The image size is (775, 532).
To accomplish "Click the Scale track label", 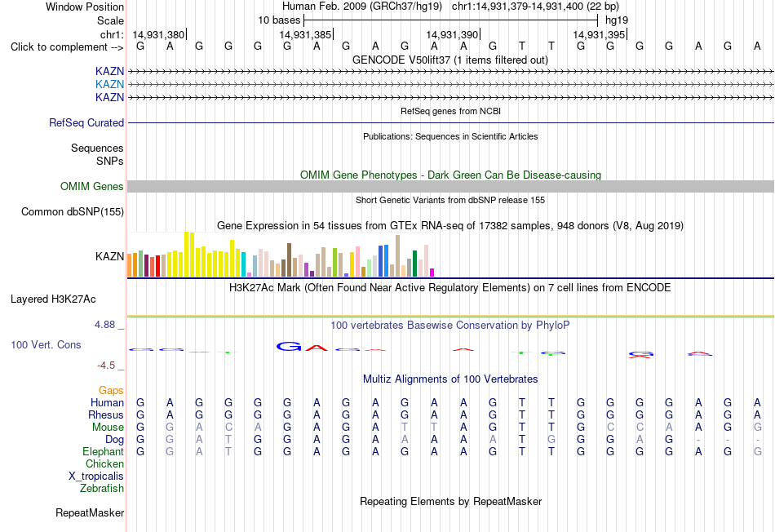I will pyautogui.click(x=110, y=20).
